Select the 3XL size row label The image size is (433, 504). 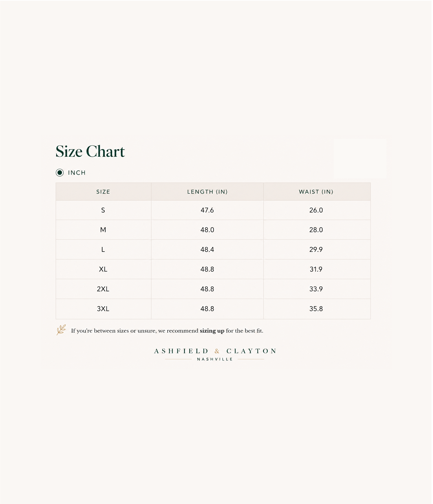coord(103,309)
